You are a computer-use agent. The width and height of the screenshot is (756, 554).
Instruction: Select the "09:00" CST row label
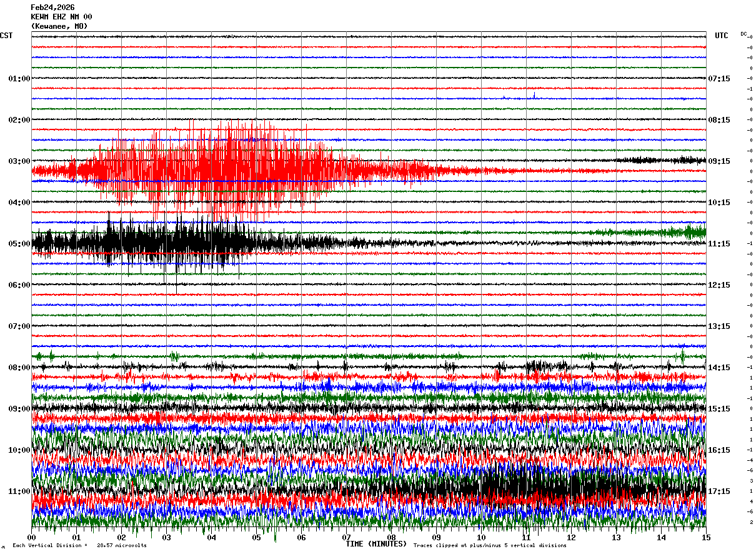(19, 409)
